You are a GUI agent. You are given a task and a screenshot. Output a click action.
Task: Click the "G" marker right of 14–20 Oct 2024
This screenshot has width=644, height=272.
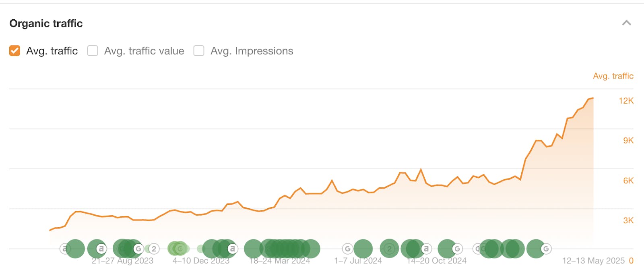(x=457, y=248)
